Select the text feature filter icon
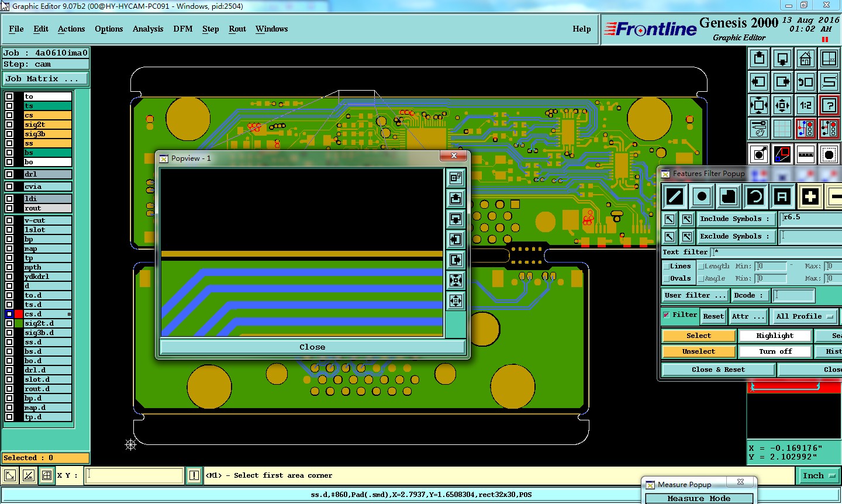The width and height of the screenshot is (842, 504). 782,196
